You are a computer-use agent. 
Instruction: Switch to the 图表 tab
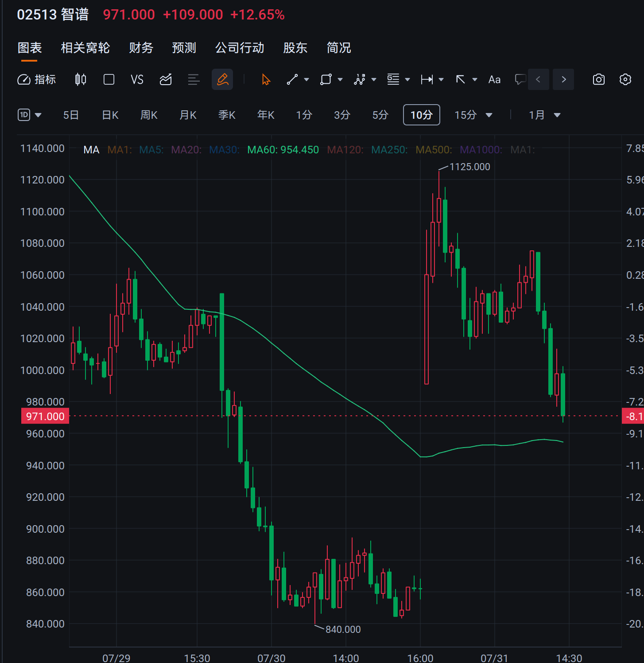[x=30, y=48]
